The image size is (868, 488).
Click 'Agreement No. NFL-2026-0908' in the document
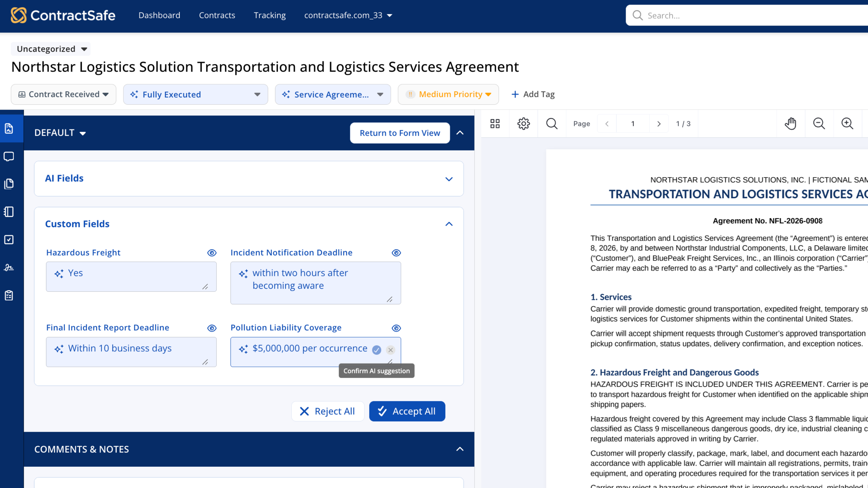point(767,221)
